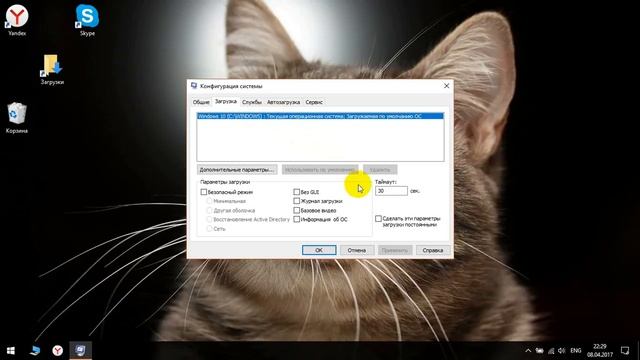Switch to the Службы tab
640x360 pixels.
(x=252, y=102)
